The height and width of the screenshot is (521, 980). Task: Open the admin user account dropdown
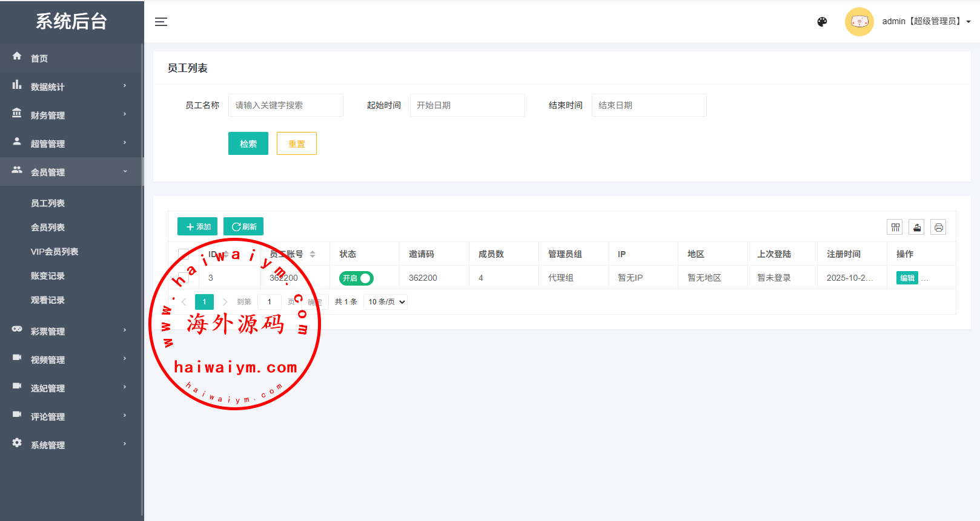click(925, 22)
